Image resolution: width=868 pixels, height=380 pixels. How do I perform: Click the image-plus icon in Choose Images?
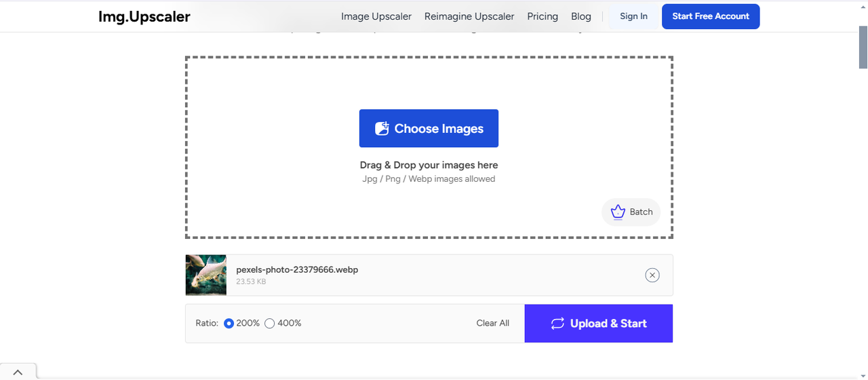tap(382, 128)
